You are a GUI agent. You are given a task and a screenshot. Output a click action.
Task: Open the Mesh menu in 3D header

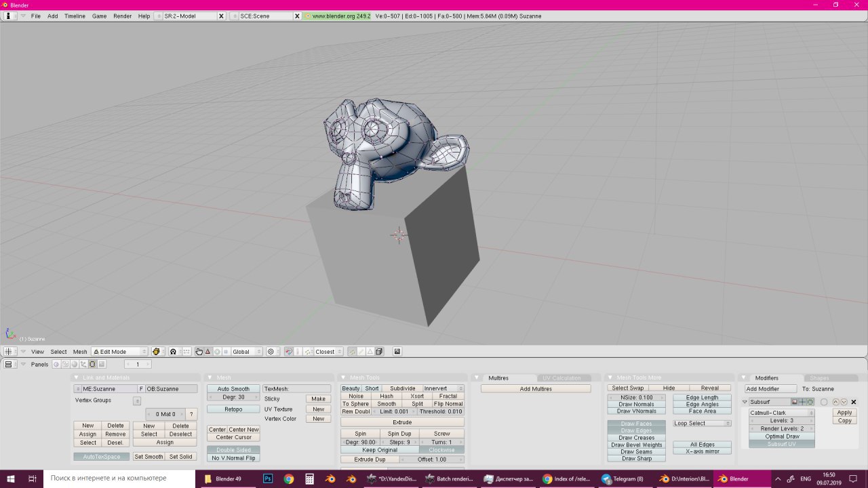80,352
